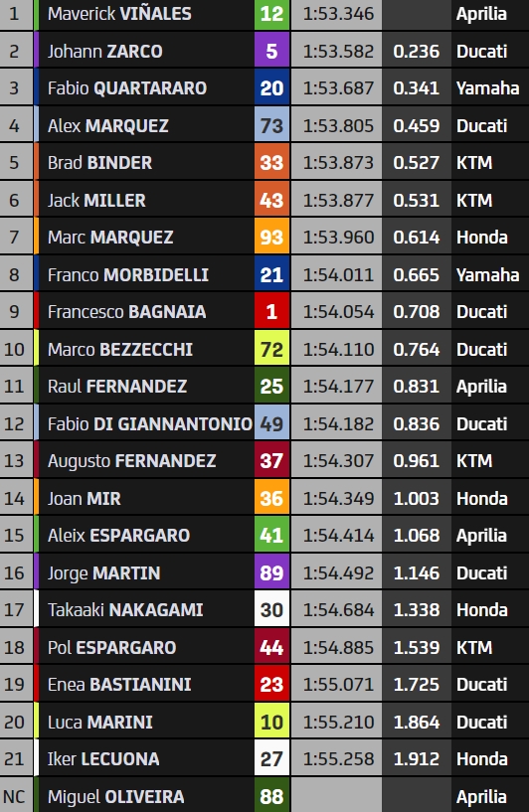Click the orange number 33 badge
The height and width of the screenshot is (812, 529).
(x=272, y=163)
